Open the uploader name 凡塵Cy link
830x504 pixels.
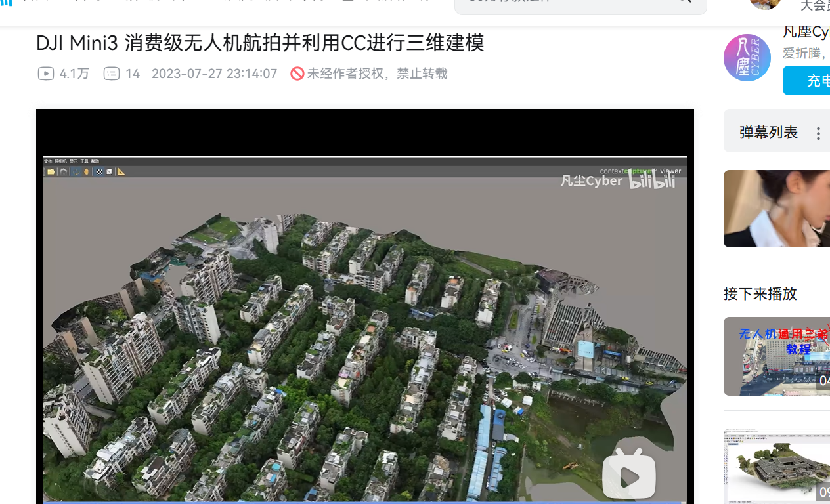click(806, 31)
